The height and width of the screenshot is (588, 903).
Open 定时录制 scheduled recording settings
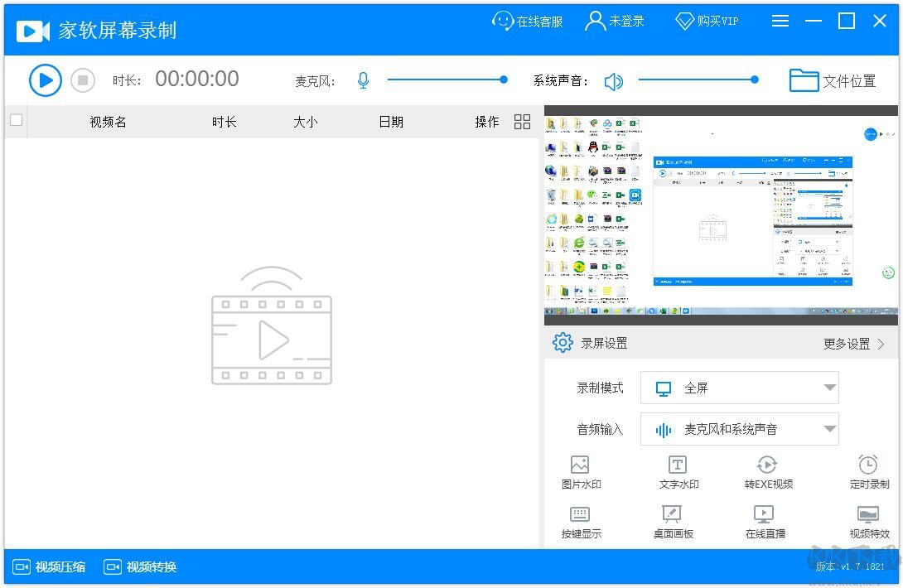point(868,472)
